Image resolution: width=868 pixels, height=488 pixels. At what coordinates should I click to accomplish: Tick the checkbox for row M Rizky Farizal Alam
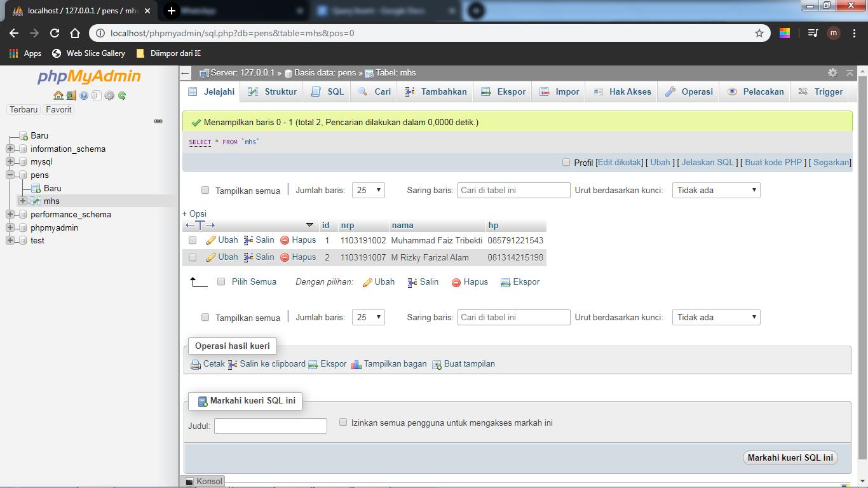pos(193,257)
